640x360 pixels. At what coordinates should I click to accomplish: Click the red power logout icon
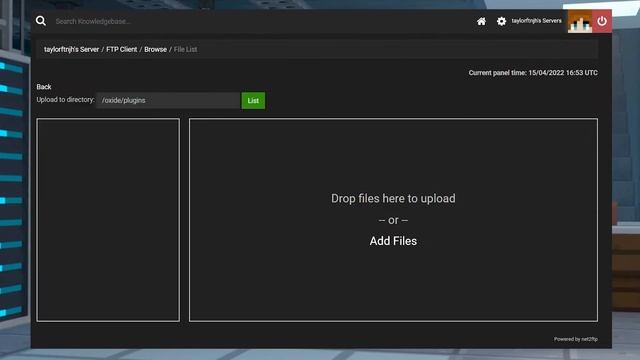tap(602, 21)
